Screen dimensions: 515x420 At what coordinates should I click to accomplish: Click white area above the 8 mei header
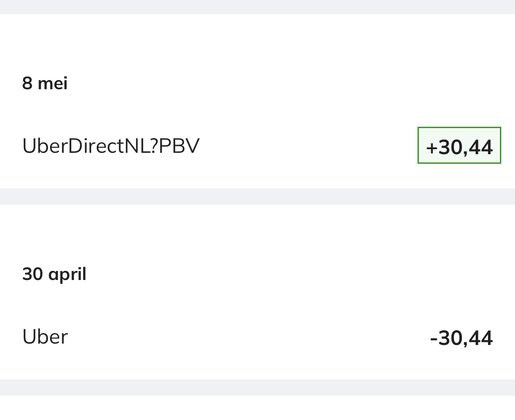tap(257, 43)
